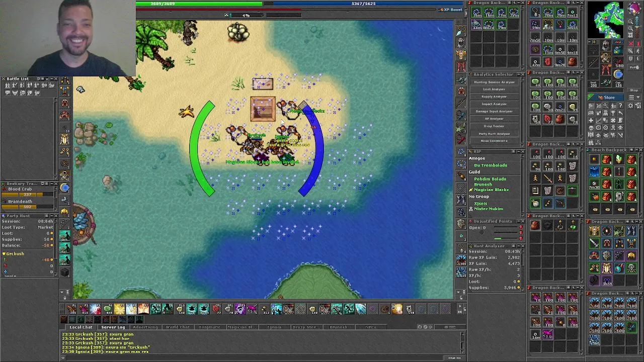
Task: Minimize the VIP panel
Action: pyautogui.click(x=518, y=151)
